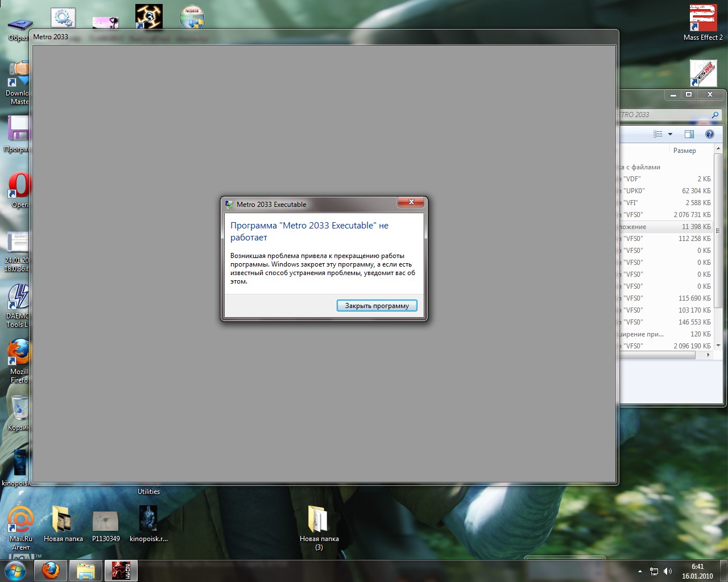Open the "Новая папка" folder next to Mail.Ru Агент
Screen dimensions: 728x582
pyautogui.click(x=63, y=523)
